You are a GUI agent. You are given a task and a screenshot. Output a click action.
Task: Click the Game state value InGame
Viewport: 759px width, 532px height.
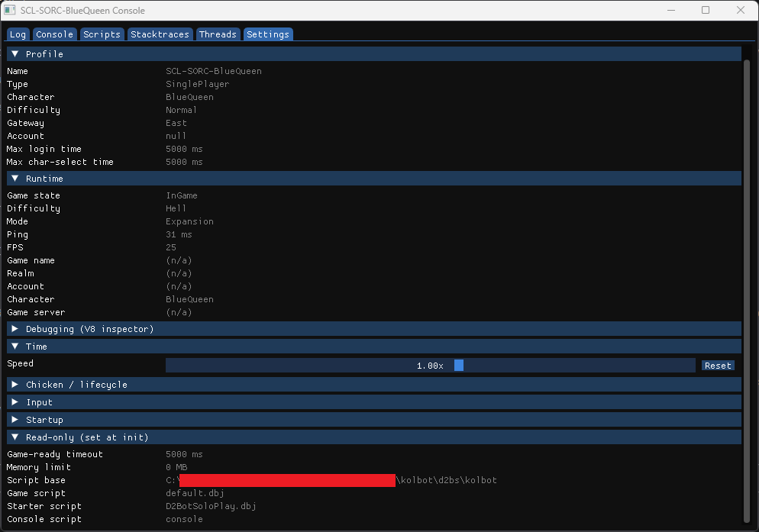182,195
